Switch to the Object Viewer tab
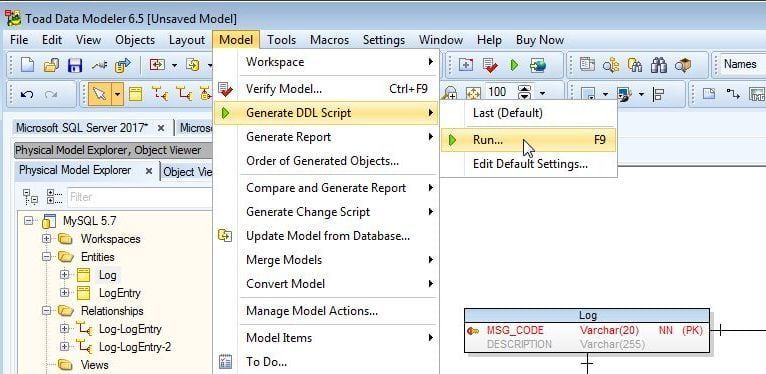766x374 pixels. click(x=188, y=171)
